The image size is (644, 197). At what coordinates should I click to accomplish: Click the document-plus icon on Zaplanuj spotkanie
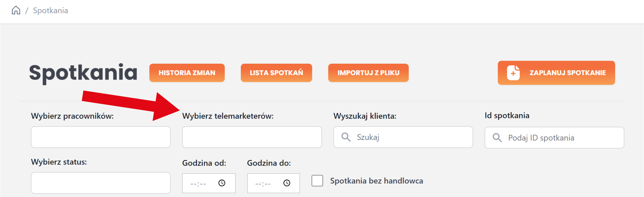coord(513,73)
